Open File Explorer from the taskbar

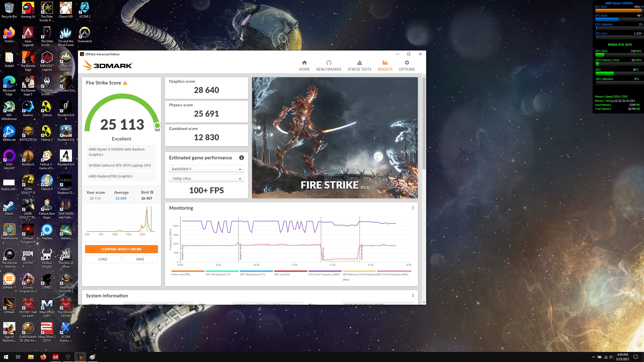(x=31, y=357)
